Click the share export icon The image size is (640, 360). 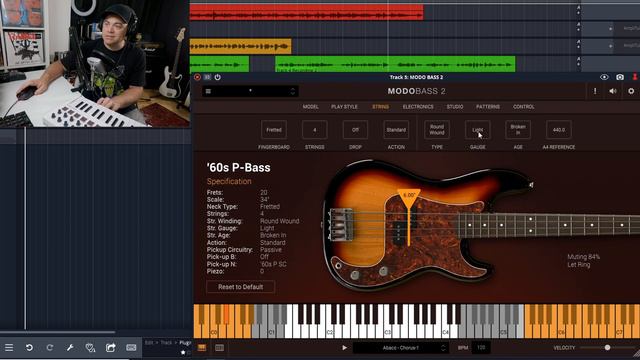(111, 348)
